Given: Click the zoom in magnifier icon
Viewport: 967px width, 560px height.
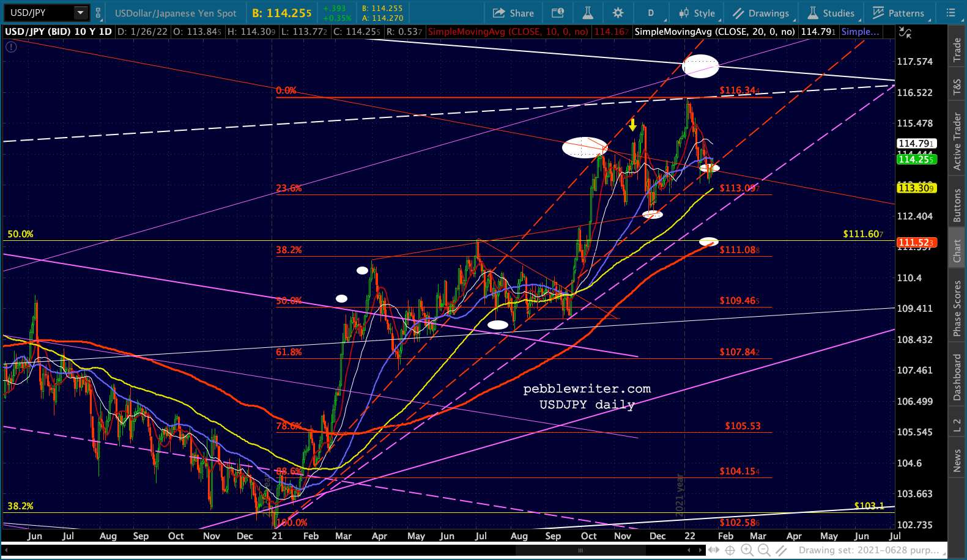Looking at the screenshot, I should (747, 550).
